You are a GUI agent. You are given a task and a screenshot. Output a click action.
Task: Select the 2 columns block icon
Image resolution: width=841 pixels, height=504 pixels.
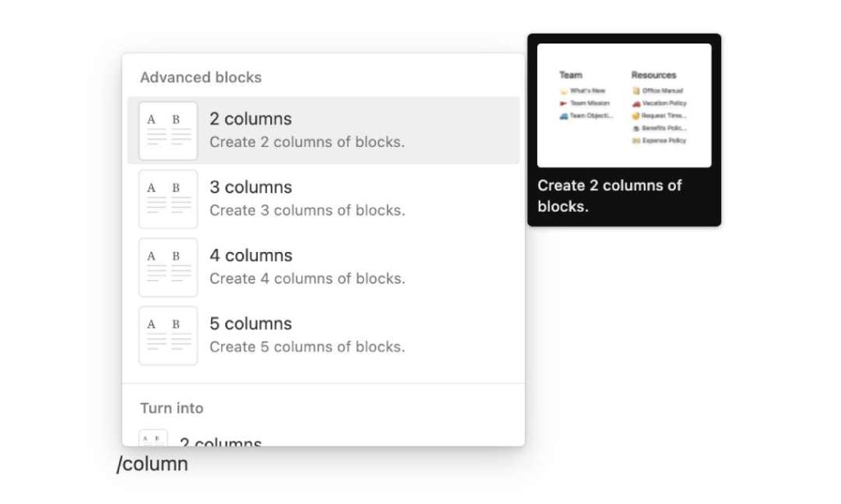[x=168, y=130]
